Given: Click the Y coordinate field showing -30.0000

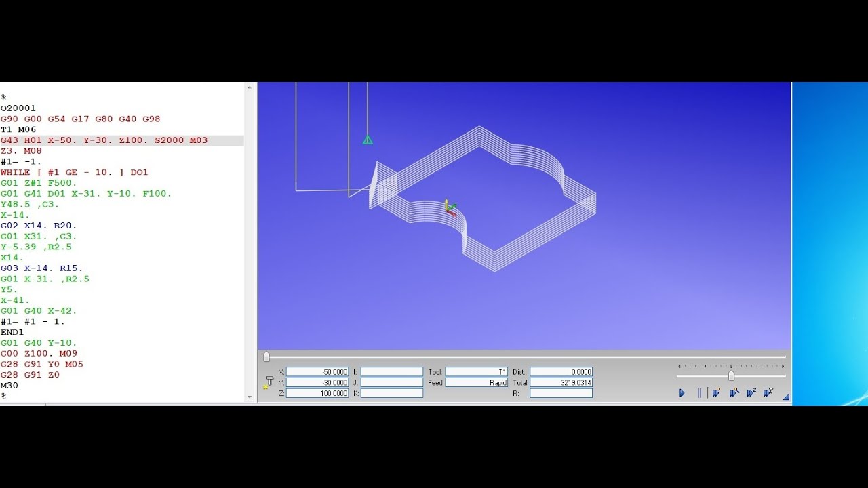Looking at the screenshot, I should coord(317,382).
